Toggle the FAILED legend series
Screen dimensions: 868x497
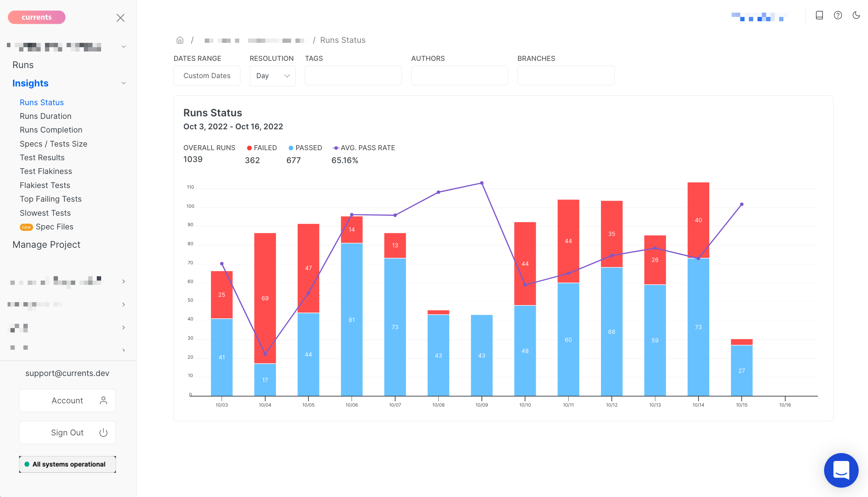tap(262, 148)
